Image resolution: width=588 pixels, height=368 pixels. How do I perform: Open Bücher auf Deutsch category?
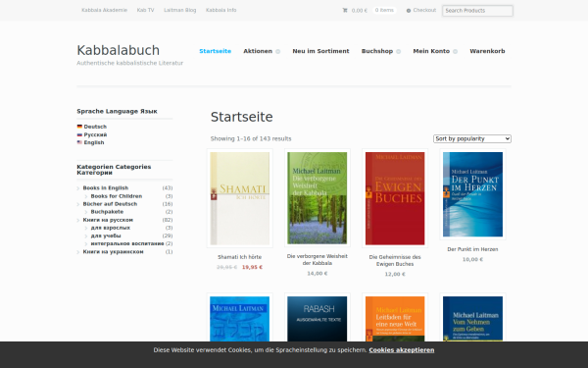[110, 204]
